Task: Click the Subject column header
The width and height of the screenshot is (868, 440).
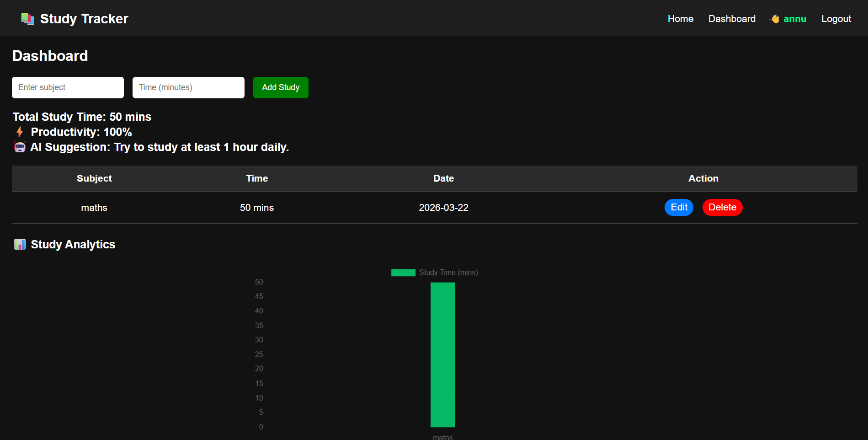Action: tap(94, 178)
